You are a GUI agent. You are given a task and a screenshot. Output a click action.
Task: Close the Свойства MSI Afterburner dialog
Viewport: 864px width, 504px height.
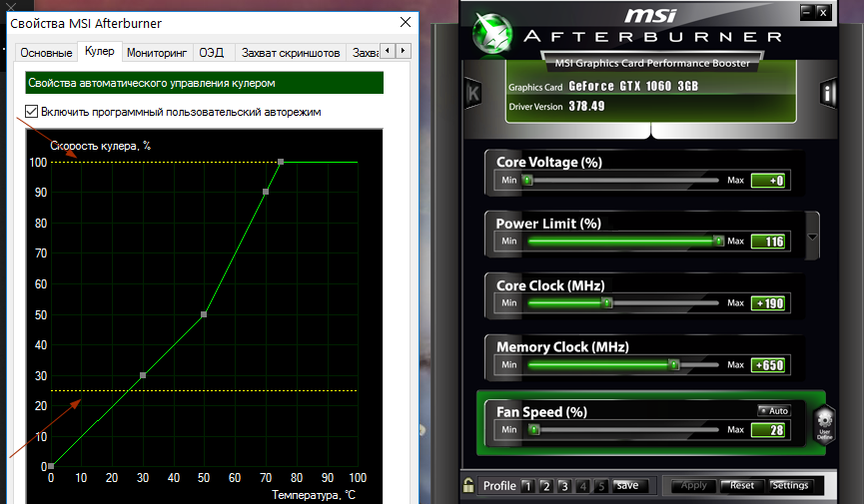click(x=406, y=22)
